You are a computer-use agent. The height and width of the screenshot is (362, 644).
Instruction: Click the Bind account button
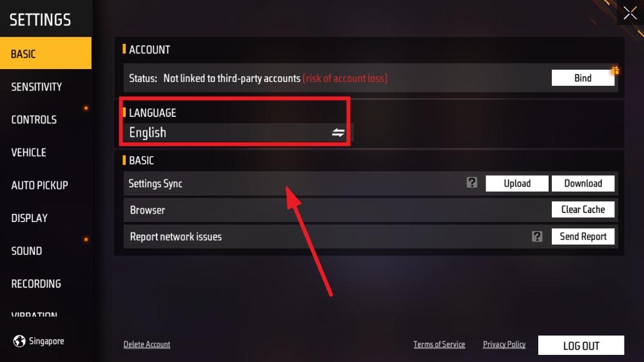coord(583,78)
